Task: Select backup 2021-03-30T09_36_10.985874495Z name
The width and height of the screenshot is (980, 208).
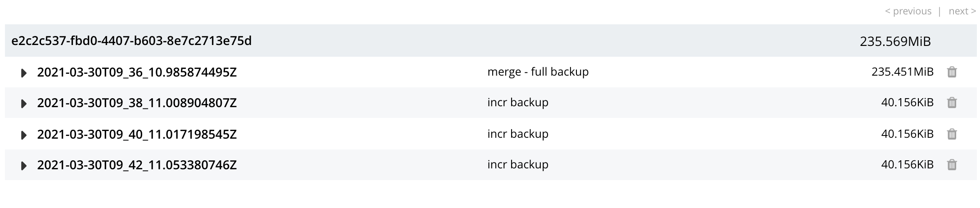Action: click(x=137, y=72)
